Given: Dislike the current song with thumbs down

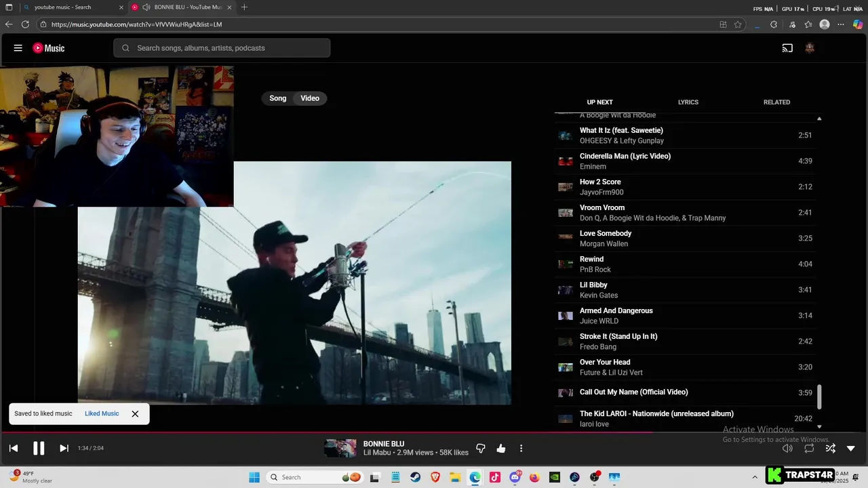Looking at the screenshot, I should coord(481,448).
